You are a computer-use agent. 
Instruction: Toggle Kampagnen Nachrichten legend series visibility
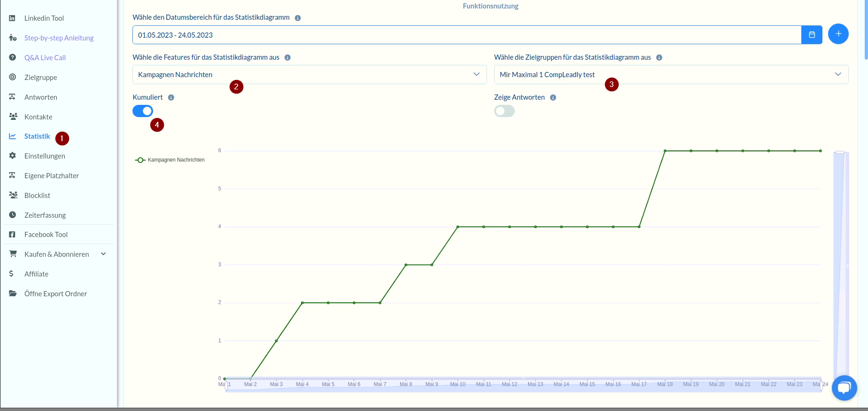pos(170,160)
